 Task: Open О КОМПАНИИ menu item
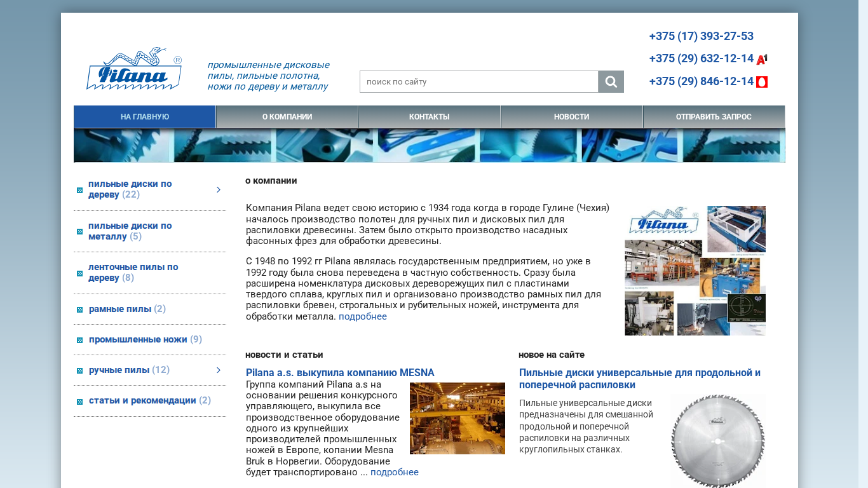[x=287, y=117]
